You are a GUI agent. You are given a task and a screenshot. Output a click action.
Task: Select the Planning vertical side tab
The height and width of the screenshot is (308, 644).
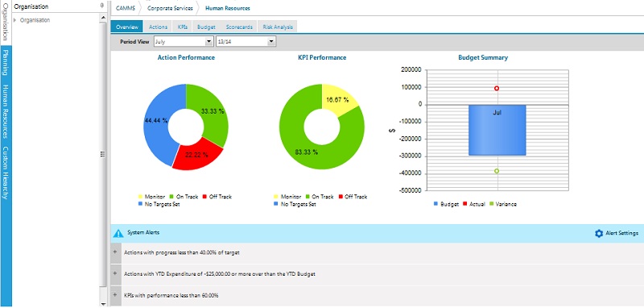point(6,63)
